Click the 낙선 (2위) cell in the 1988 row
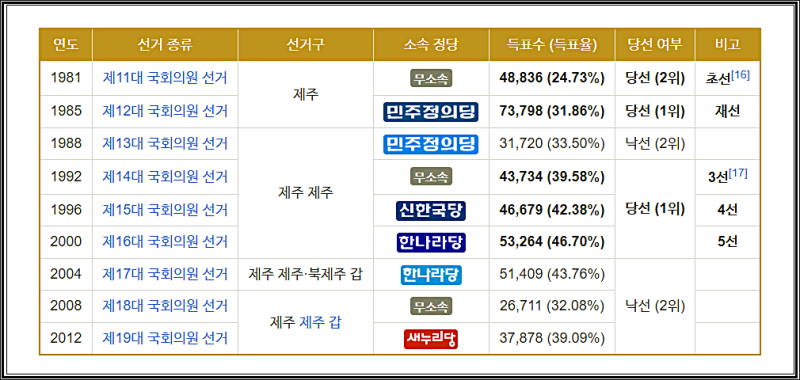The height and width of the screenshot is (380, 800). [x=655, y=143]
